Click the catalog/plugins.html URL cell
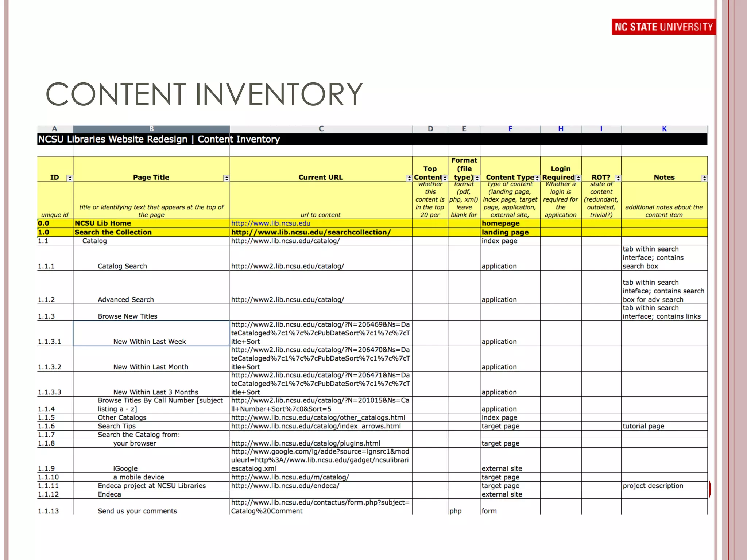This screenshot has height=560, width=747. 321,443
